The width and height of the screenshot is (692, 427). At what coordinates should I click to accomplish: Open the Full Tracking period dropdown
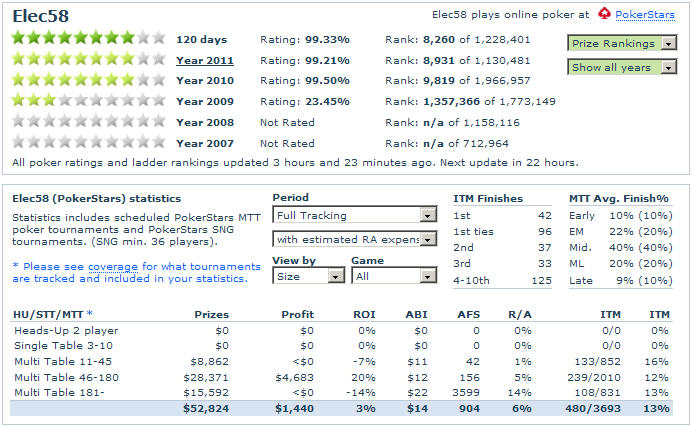click(354, 215)
